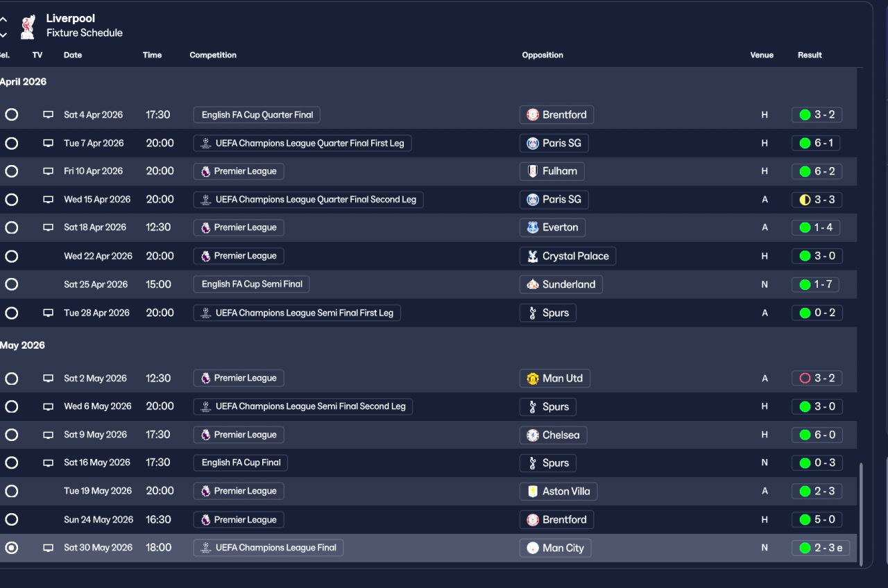
Task: Select the Sat 4 Apr 2026 fixture radio button
Action: tap(11, 115)
